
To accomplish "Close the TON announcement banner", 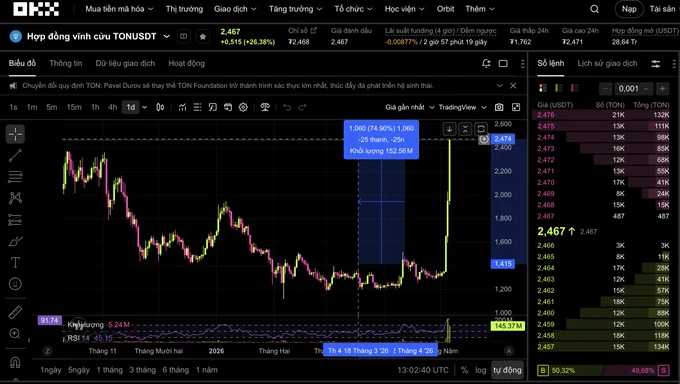I will [513, 85].
